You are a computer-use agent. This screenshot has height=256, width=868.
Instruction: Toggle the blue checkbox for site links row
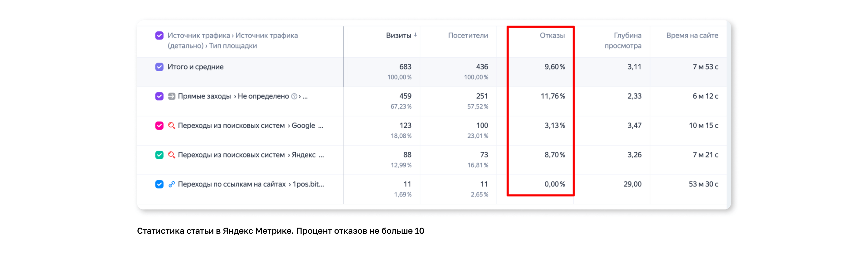[159, 184]
